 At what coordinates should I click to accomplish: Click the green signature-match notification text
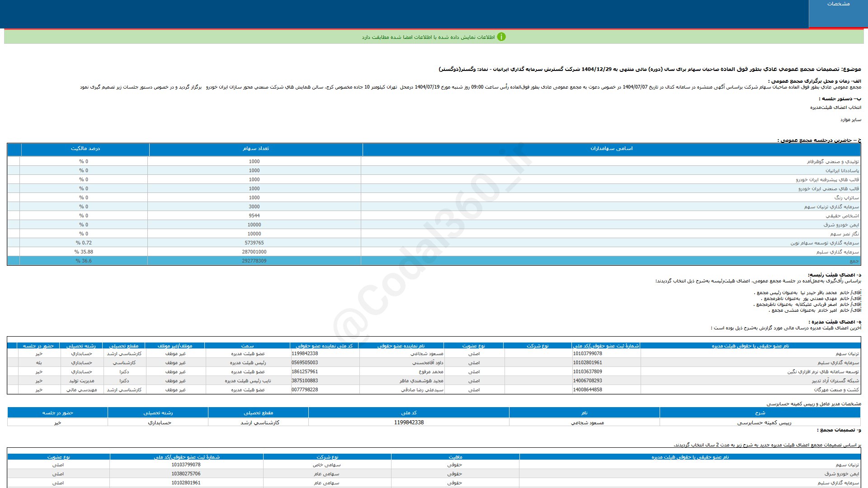coord(428,37)
